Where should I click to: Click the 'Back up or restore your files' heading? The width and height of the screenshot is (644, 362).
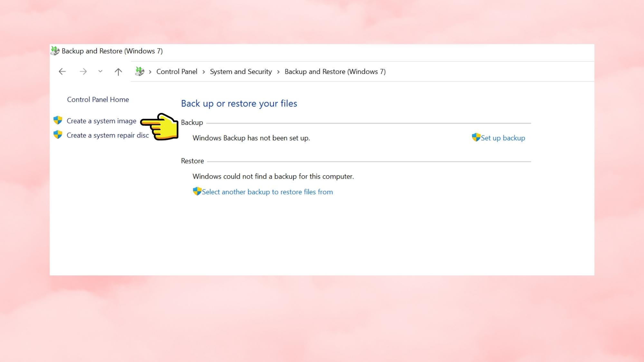coord(239,104)
